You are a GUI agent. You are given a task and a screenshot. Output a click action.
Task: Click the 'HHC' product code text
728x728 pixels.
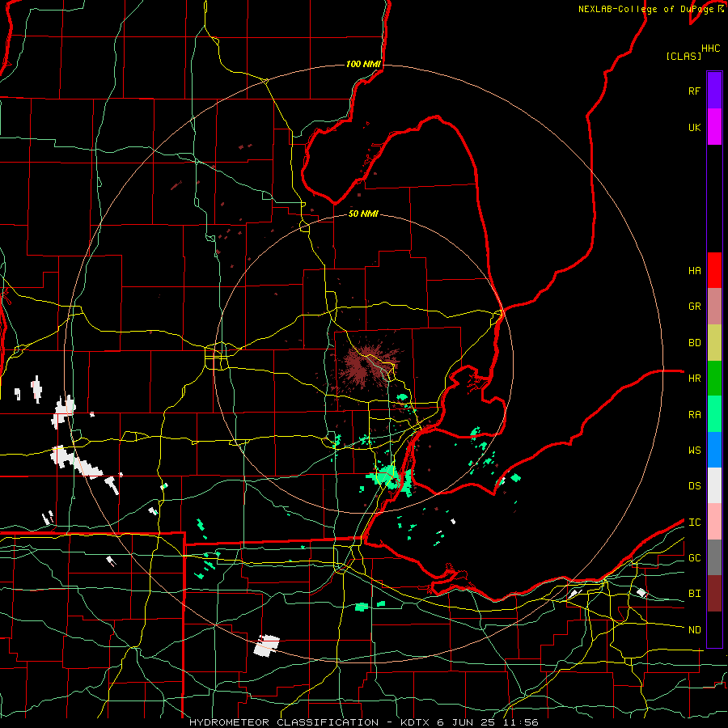[710, 49]
